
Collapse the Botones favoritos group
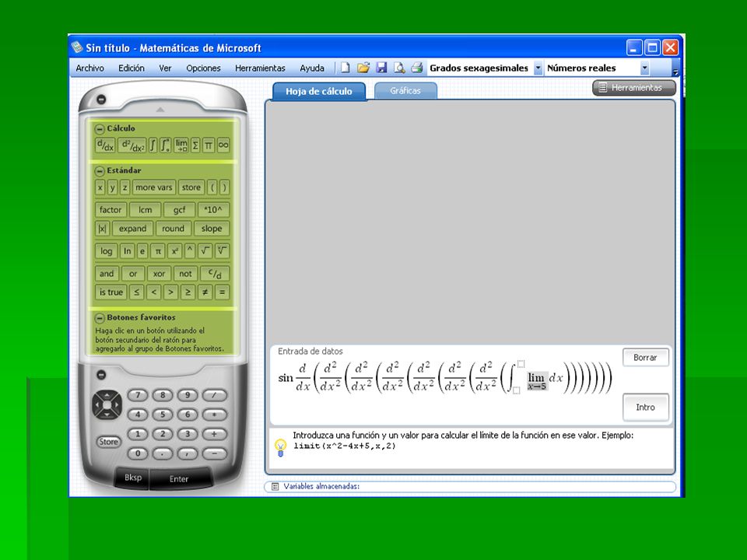click(x=100, y=317)
